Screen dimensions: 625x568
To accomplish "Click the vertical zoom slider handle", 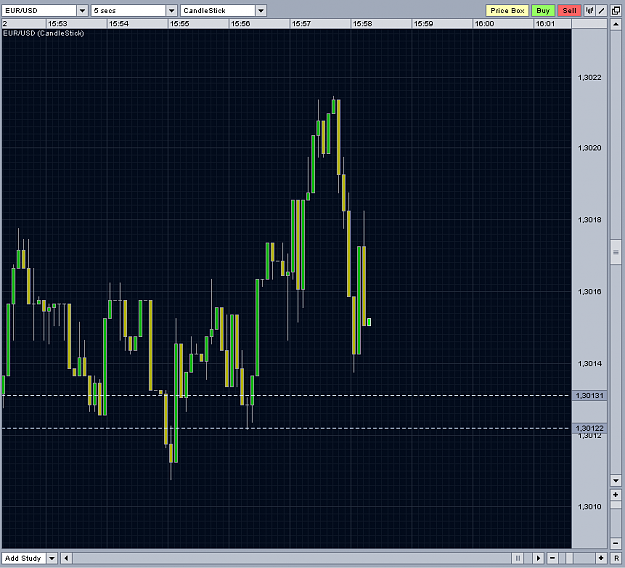I will (x=616, y=505).
